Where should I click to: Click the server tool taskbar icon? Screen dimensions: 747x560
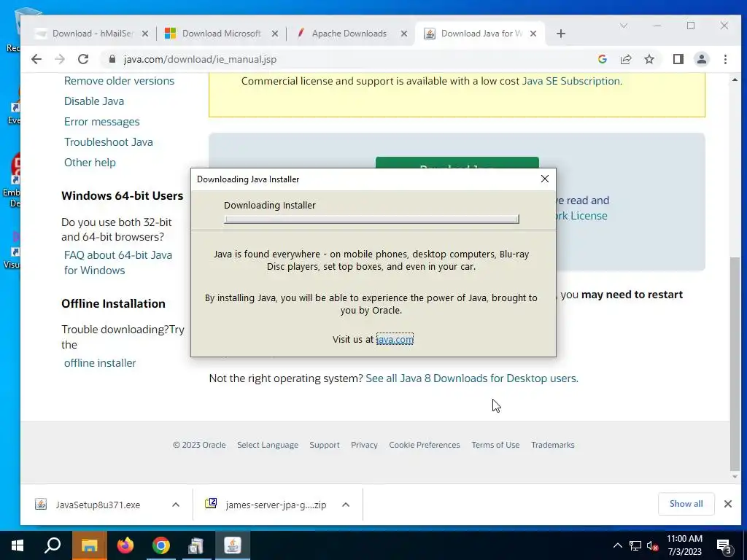(196, 545)
